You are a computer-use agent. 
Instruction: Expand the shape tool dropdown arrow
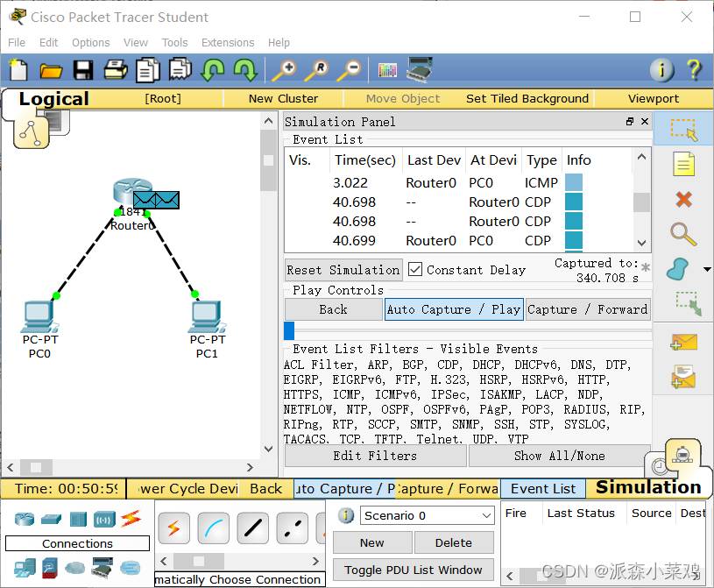(x=707, y=269)
